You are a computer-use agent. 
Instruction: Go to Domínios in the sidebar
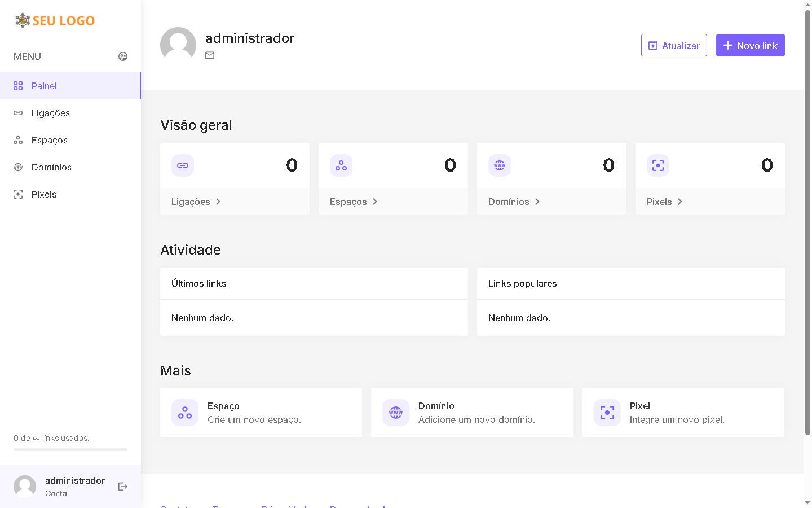(x=51, y=167)
